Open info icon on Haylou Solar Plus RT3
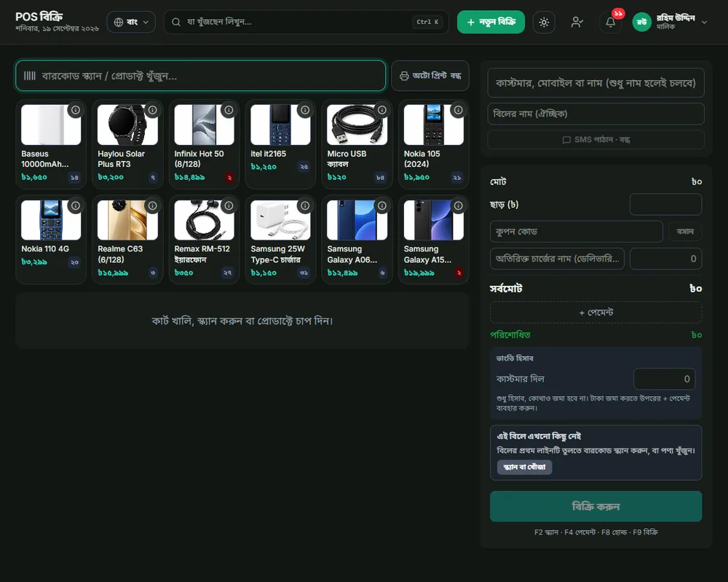The width and height of the screenshot is (728, 582). click(x=152, y=110)
